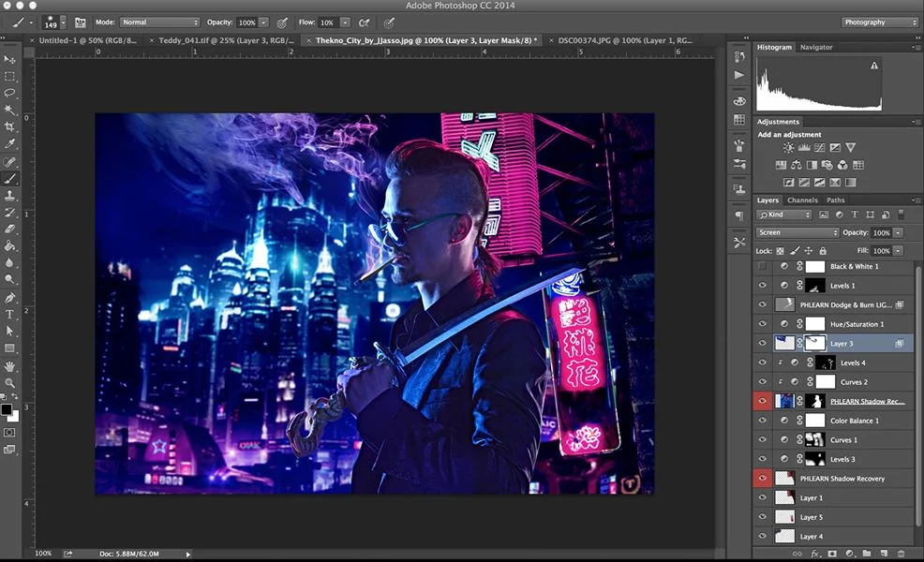Open the Brush panel toggle icon
The height and width of the screenshot is (562, 924).
pyautogui.click(x=81, y=22)
